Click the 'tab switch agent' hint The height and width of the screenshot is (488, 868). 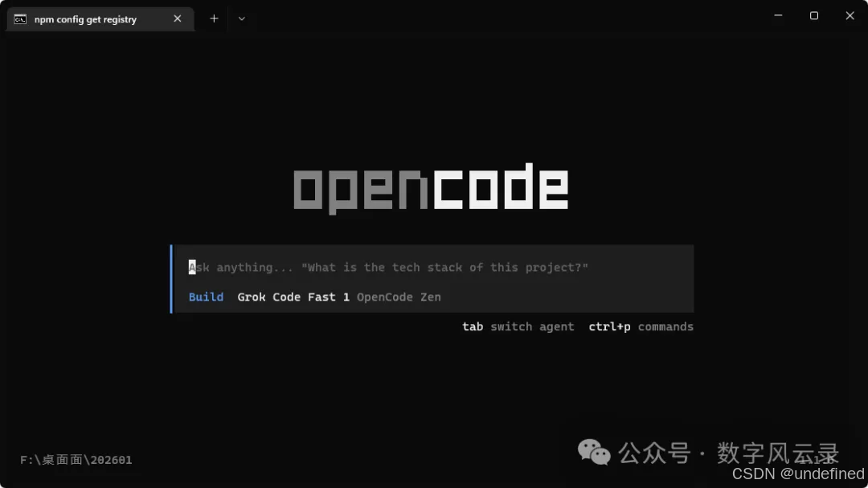[518, 327]
